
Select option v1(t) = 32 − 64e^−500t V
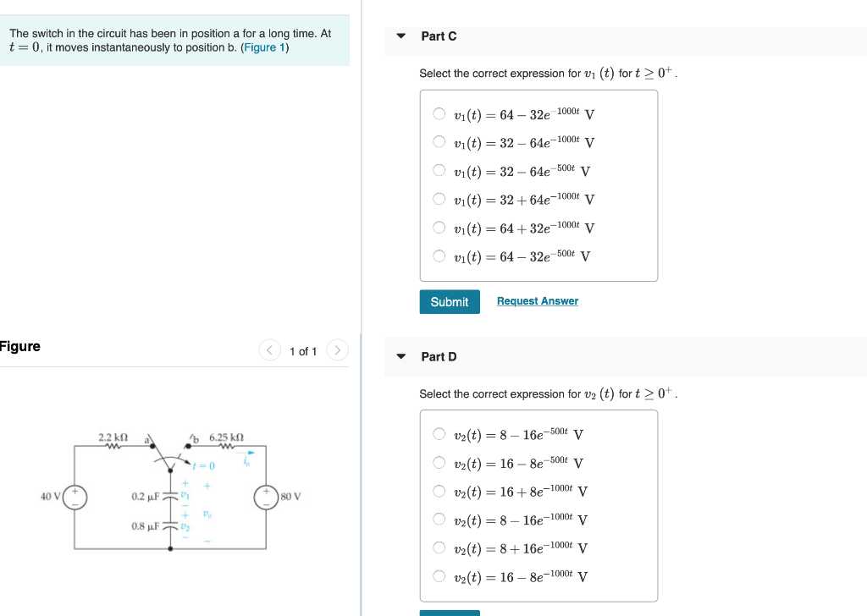[439, 170]
